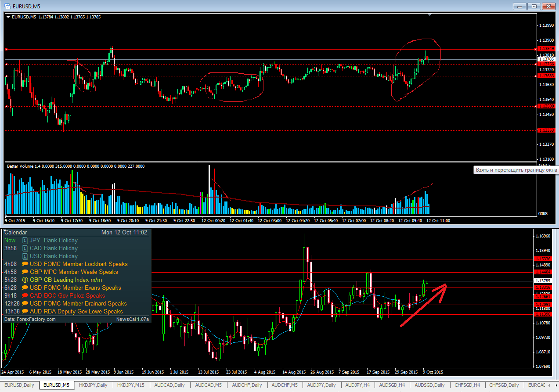Click the NewsCal 1.07a version label
The image size is (559, 392).
tap(133, 320)
